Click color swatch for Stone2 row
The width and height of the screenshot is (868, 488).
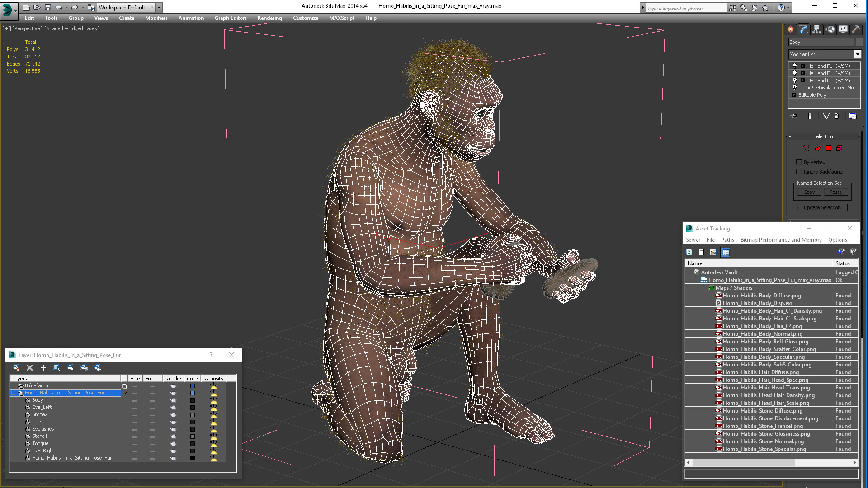pos(192,415)
